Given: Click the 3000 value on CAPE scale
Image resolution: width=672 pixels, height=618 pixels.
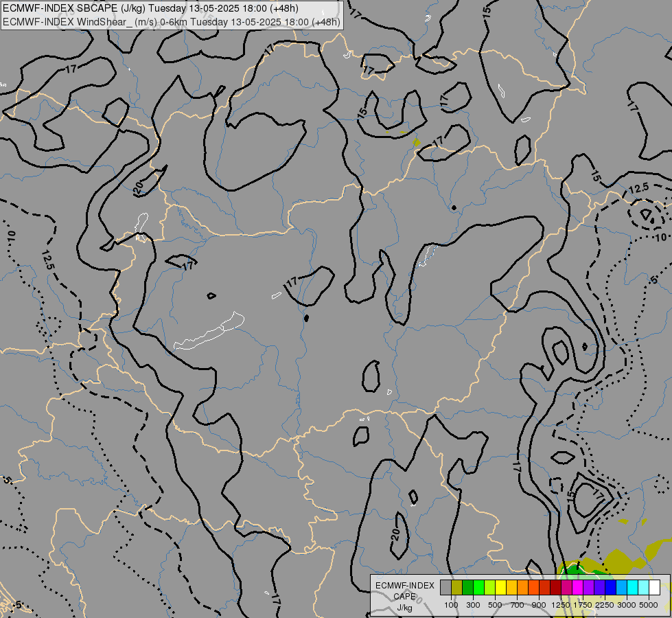Looking at the screenshot, I should click(627, 605).
